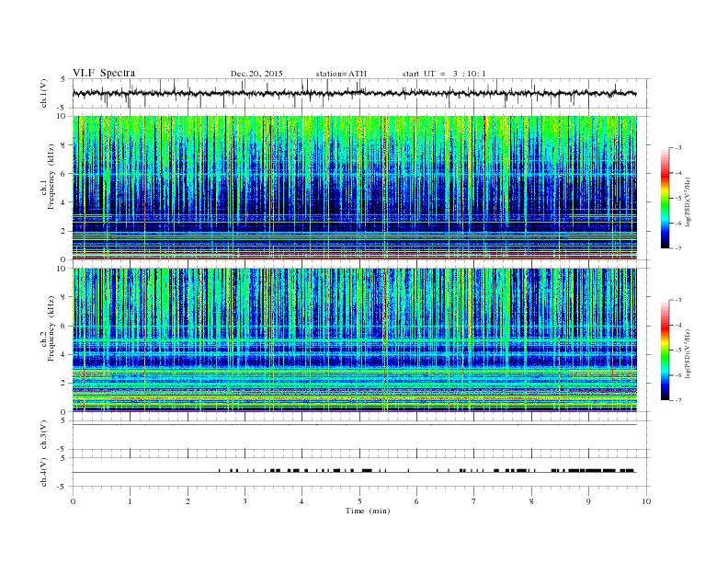Click time axis tick label "5"

pos(359,501)
